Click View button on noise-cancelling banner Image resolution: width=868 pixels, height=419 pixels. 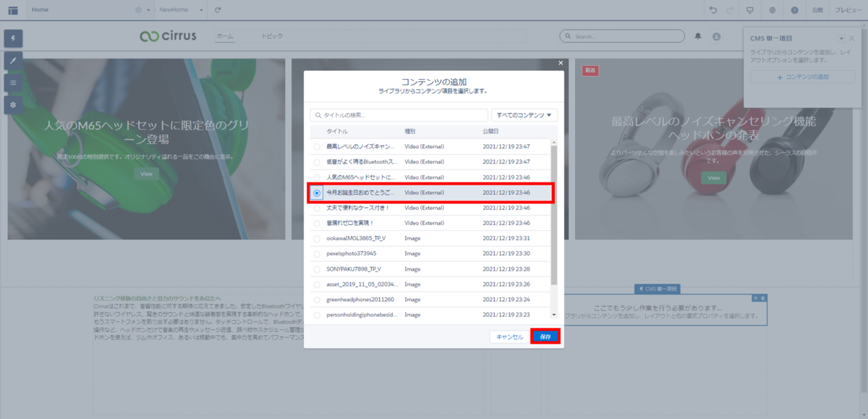pyautogui.click(x=714, y=177)
